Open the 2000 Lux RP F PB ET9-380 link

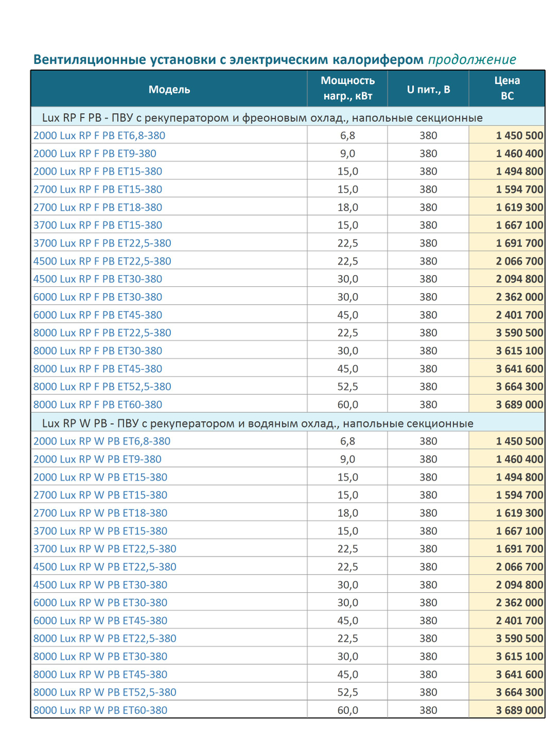[95, 154]
